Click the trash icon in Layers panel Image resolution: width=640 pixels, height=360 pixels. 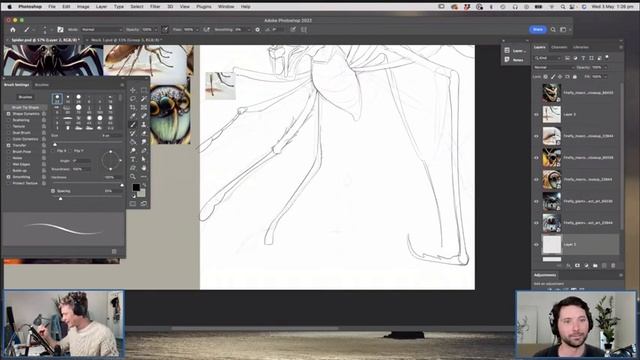coord(613,265)
